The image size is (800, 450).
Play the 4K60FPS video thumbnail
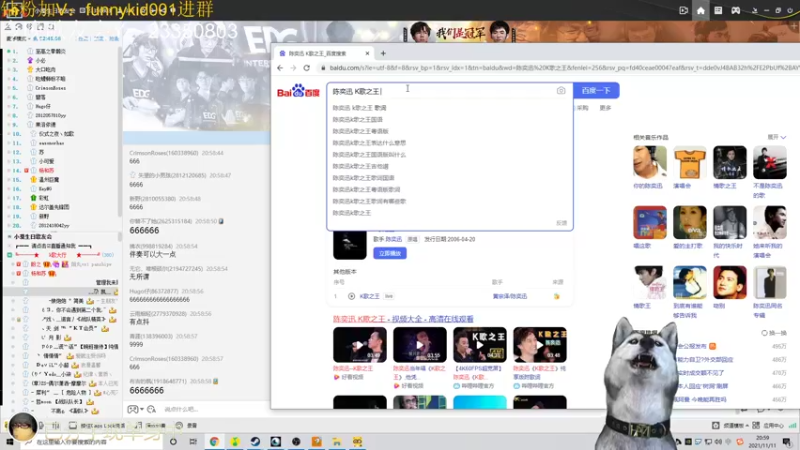click(x=480, y=345)
